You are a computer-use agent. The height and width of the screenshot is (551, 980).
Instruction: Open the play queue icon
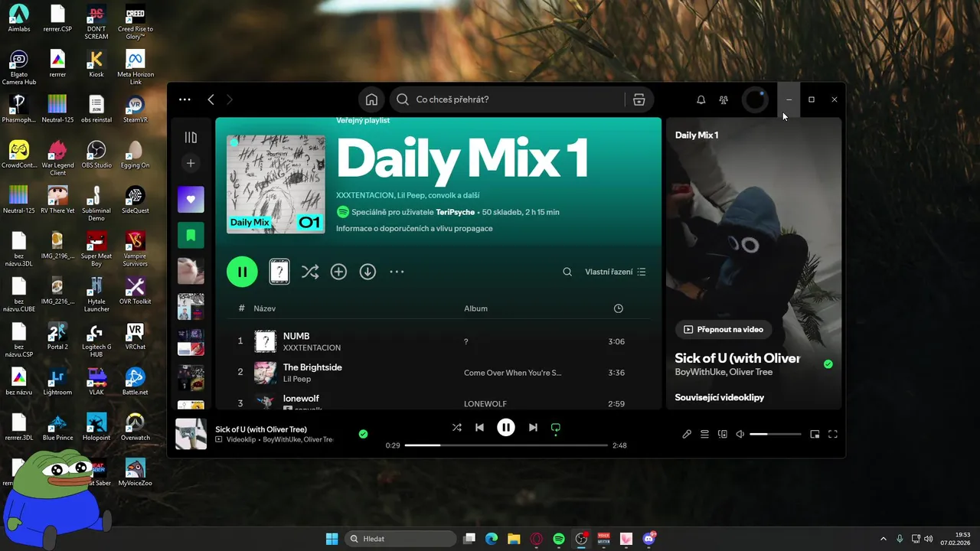click(x=705, y=434)
